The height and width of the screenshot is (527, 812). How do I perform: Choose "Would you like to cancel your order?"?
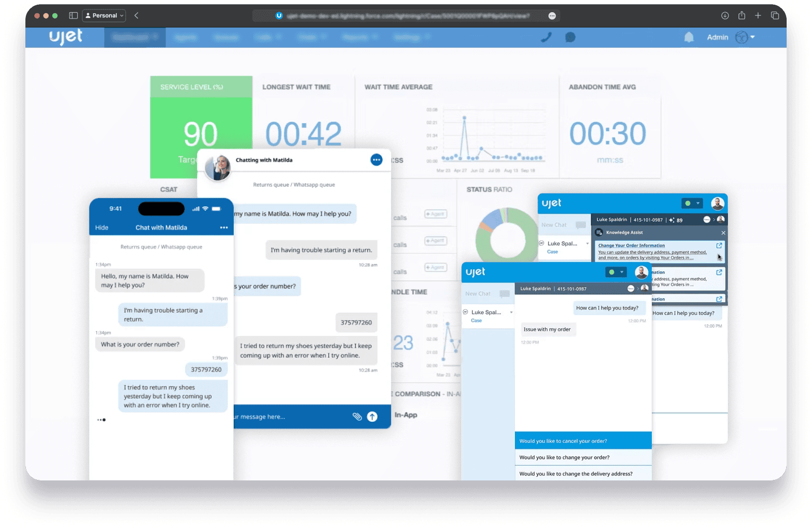[x=583, y=441]
